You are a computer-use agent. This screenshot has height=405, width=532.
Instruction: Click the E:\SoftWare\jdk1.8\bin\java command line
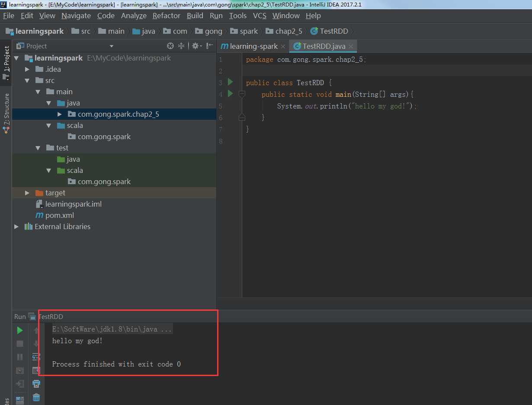[x=112, y=329]
